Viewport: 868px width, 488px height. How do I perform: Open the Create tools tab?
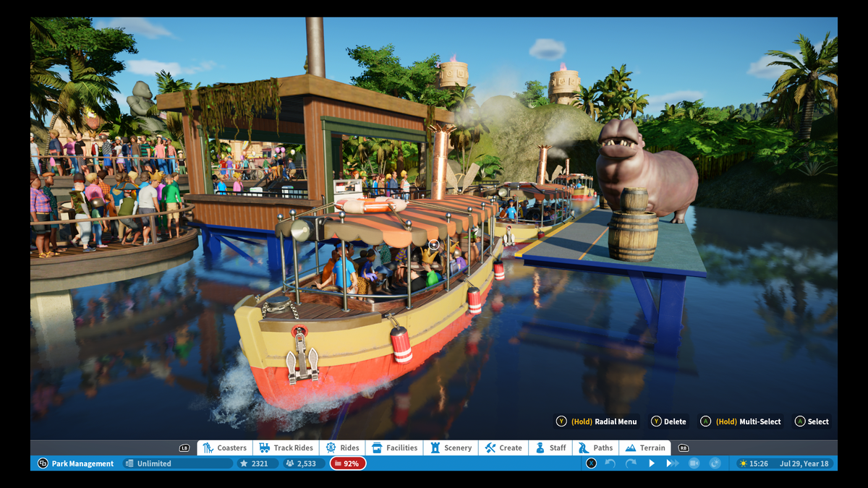503,448
